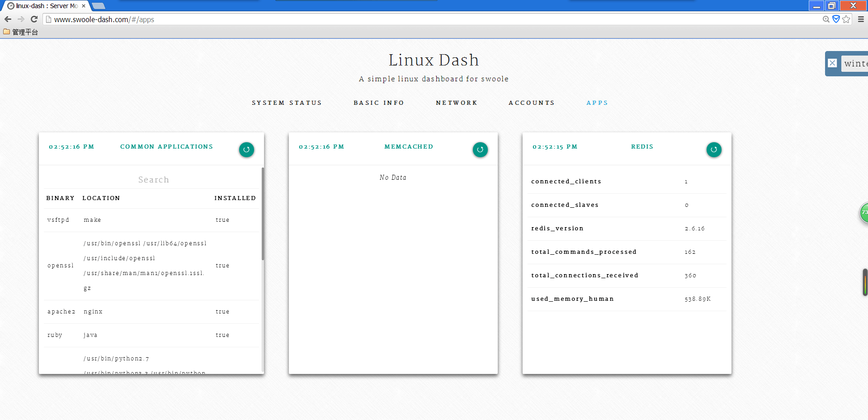Open the BASIC INFO section
This screenshot has width=868, height=420.
pos(379,103)
